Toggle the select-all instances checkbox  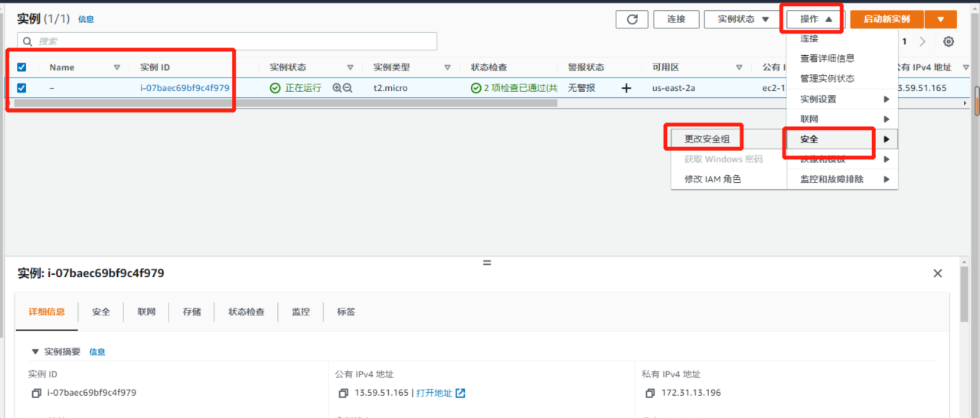21,67
